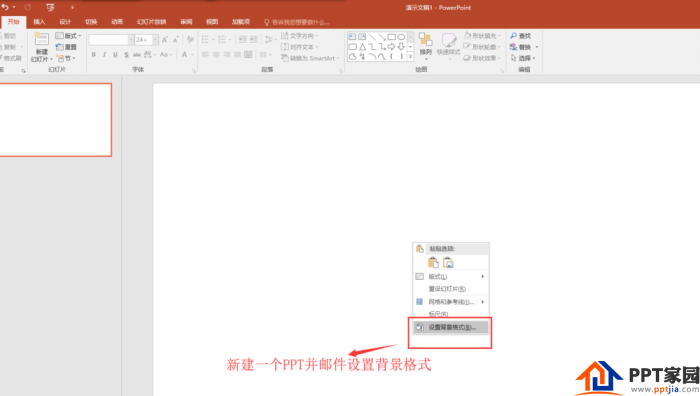
Task: Click the Font Color A button
Action: pos(184,54)
